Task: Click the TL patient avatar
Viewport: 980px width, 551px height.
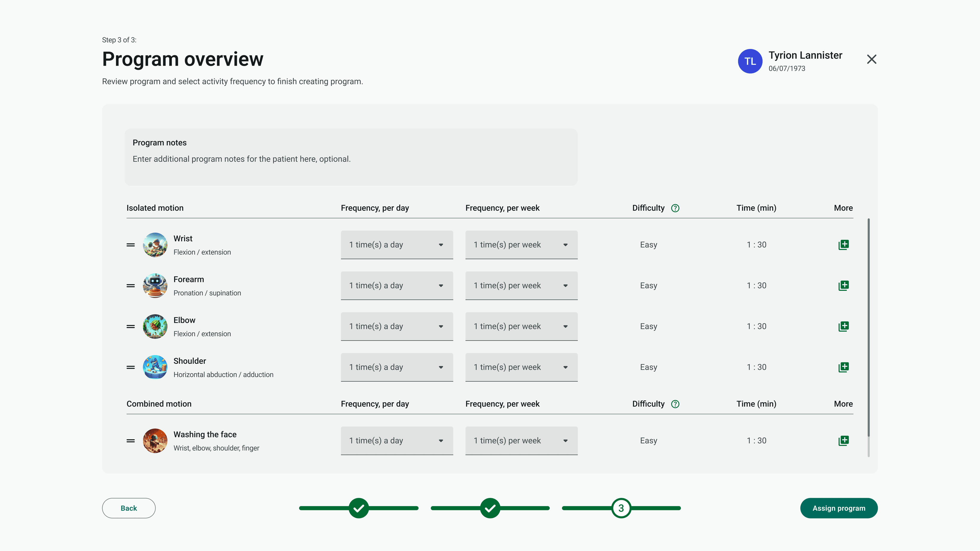Action: [x=750, y=61]
